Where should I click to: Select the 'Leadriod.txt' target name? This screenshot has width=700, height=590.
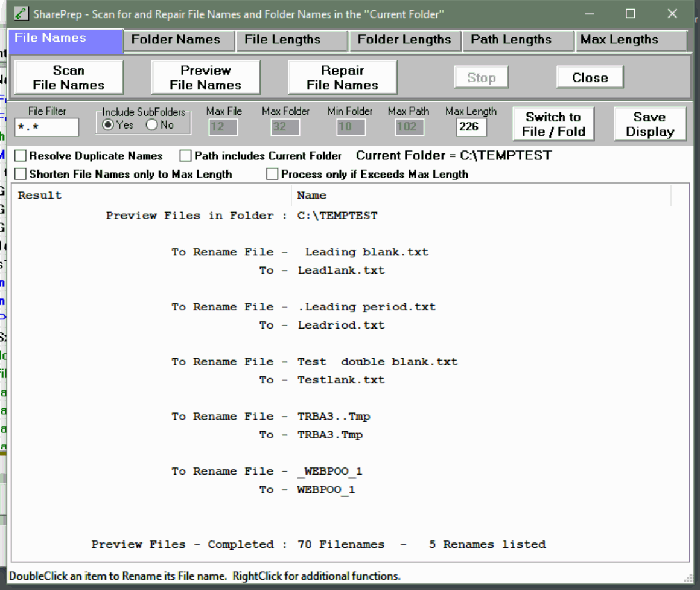point(341,325)
